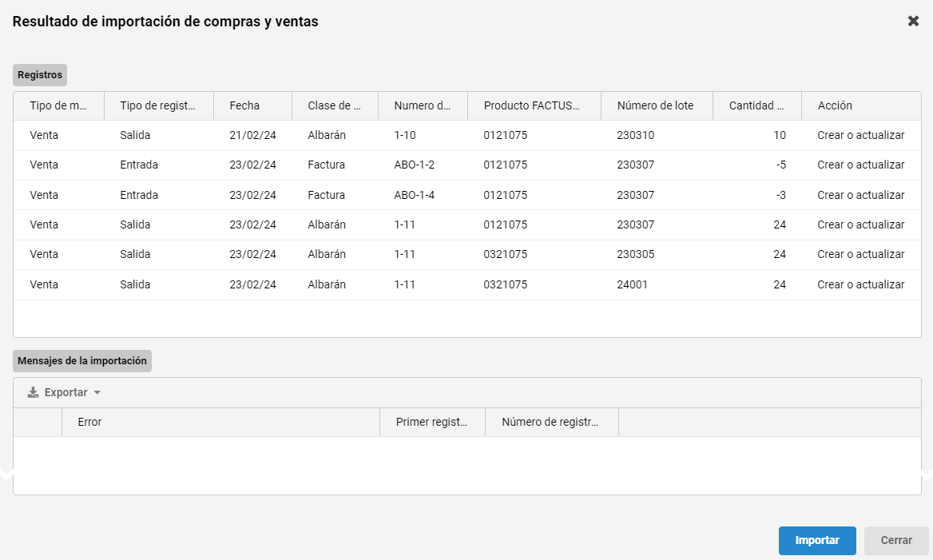The width and height of the screenshot is (933, 560).
Task: Click product 0321075 in lot 24001 row
Action: coord(505,284)
